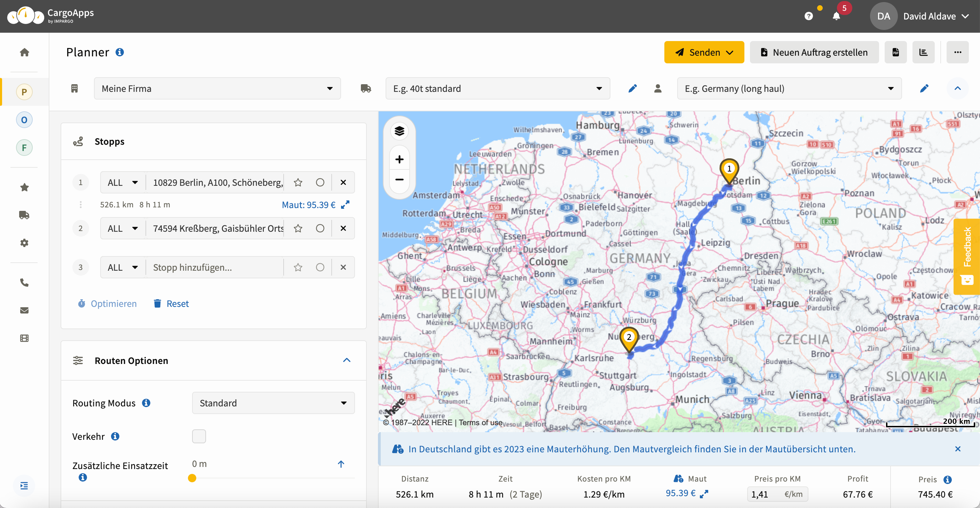
Task: Select radio circle for Berlin stop
Action: click(x=320, y=183)
